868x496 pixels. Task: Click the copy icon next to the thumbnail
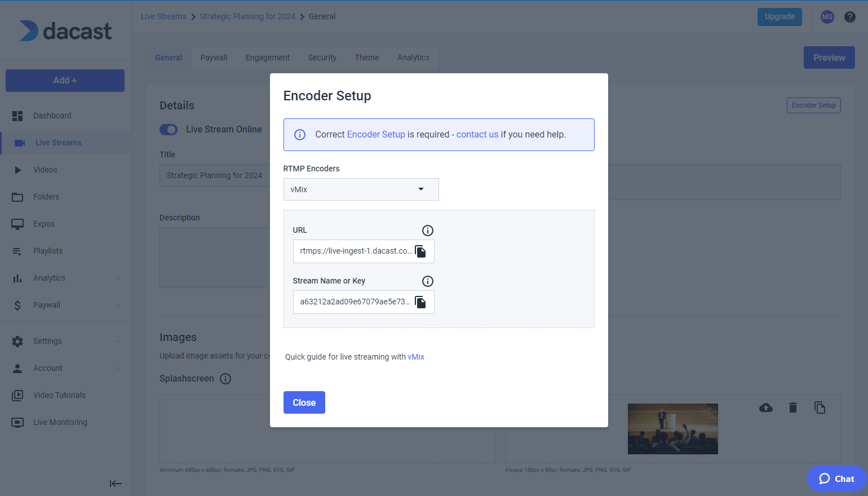coord(820,407)
